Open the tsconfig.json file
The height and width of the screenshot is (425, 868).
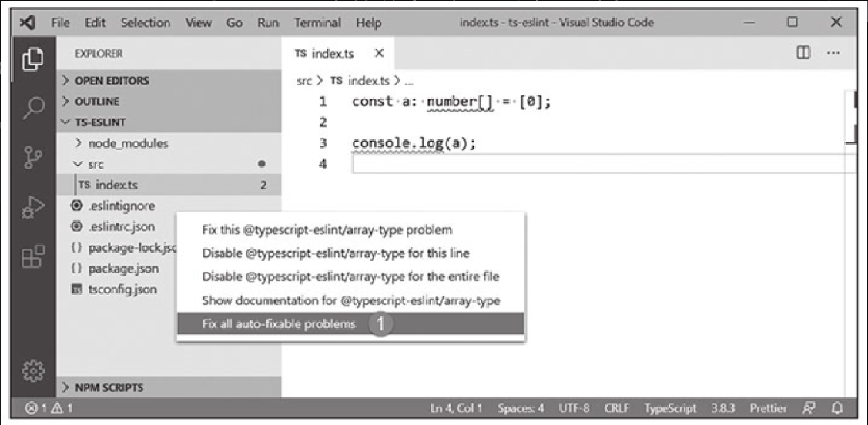(115, 289)
